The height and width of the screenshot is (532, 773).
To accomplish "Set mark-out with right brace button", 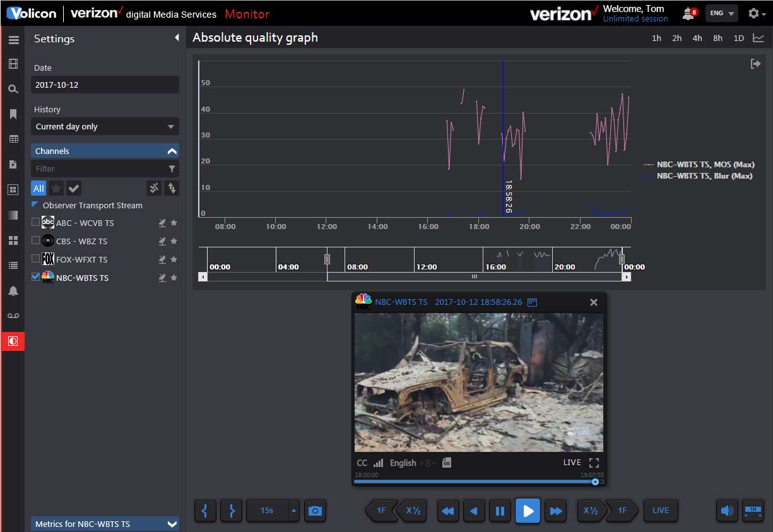I will [232, 511].
